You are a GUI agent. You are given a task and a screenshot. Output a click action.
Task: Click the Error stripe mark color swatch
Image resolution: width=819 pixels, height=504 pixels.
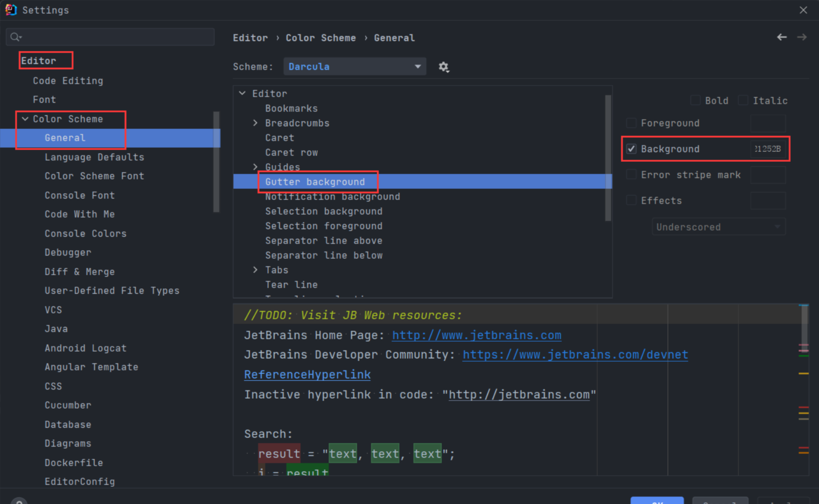768,175
